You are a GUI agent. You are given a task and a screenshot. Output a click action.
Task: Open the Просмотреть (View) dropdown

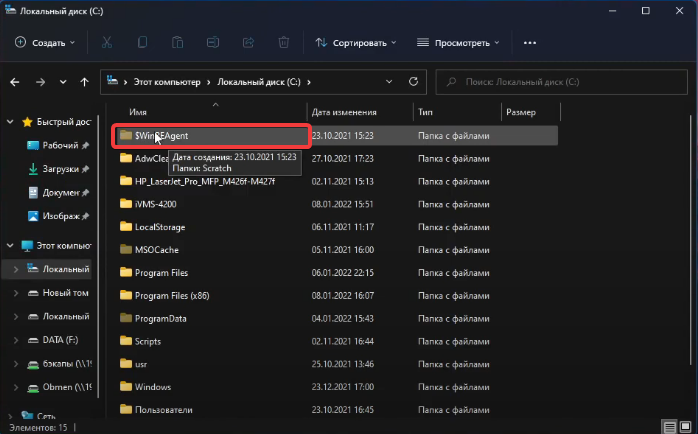458,43
